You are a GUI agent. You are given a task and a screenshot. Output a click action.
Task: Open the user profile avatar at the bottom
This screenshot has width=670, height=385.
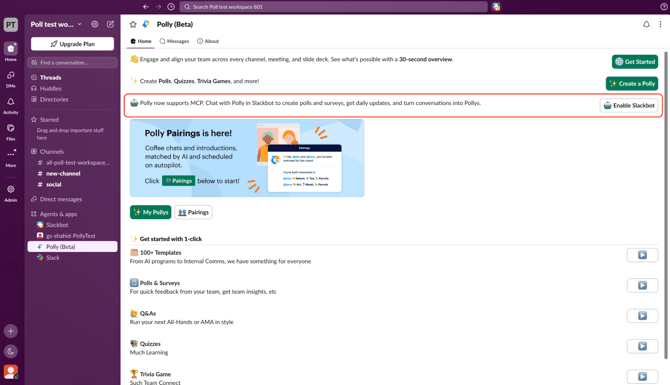pos(11,372)
